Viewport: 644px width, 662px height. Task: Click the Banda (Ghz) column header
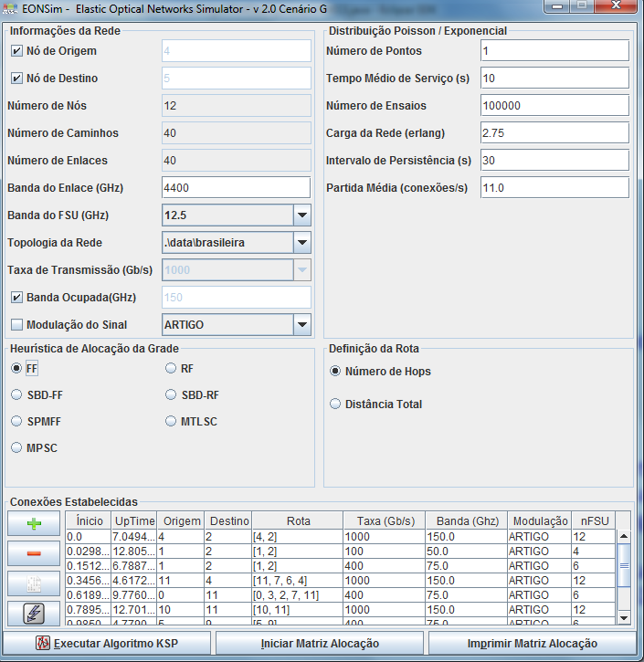tap(467, 521)
